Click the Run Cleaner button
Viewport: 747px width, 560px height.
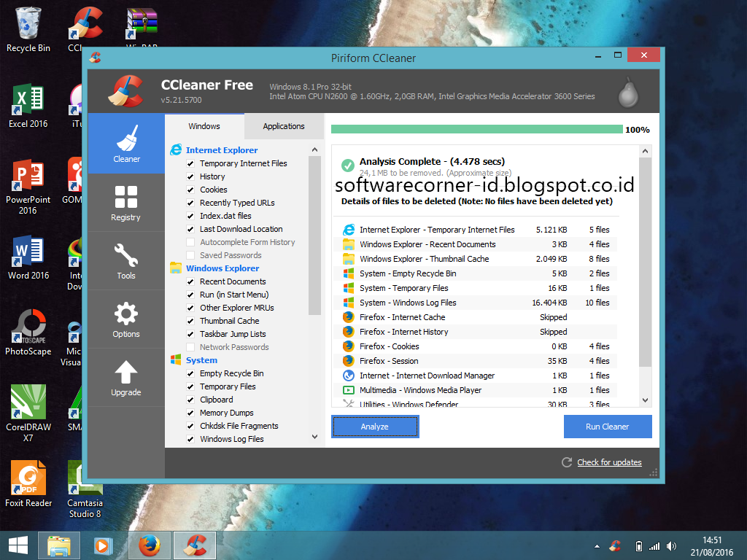pyautogui.click(x=608, y=427)
